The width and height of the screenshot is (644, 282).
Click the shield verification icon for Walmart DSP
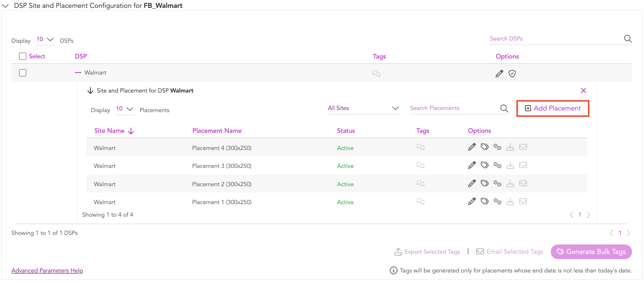[x=512, y=73]
